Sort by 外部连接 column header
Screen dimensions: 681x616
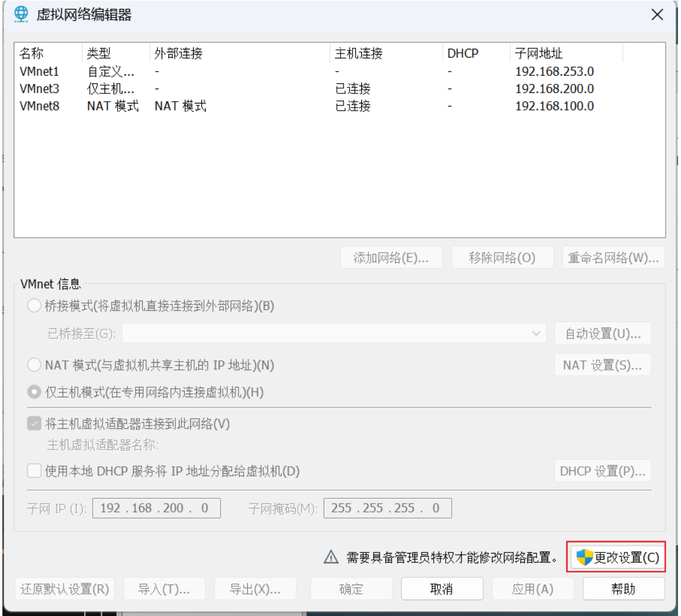click(239, 54)
